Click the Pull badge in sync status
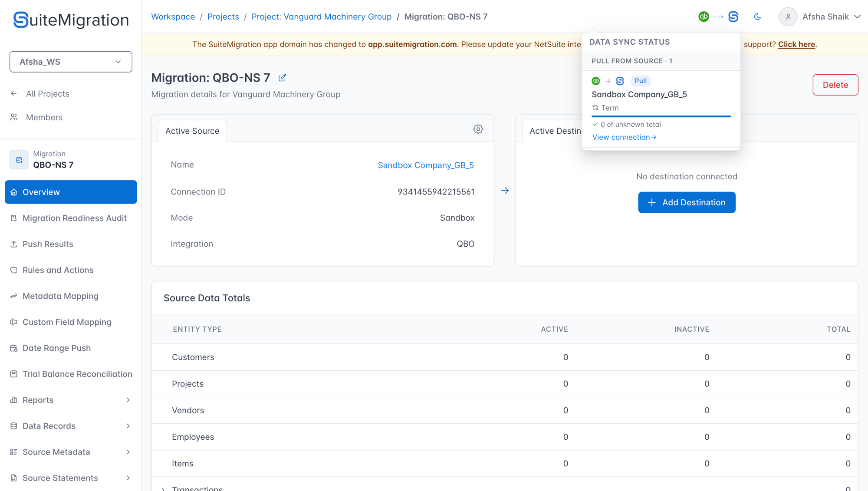 point(641,81)
